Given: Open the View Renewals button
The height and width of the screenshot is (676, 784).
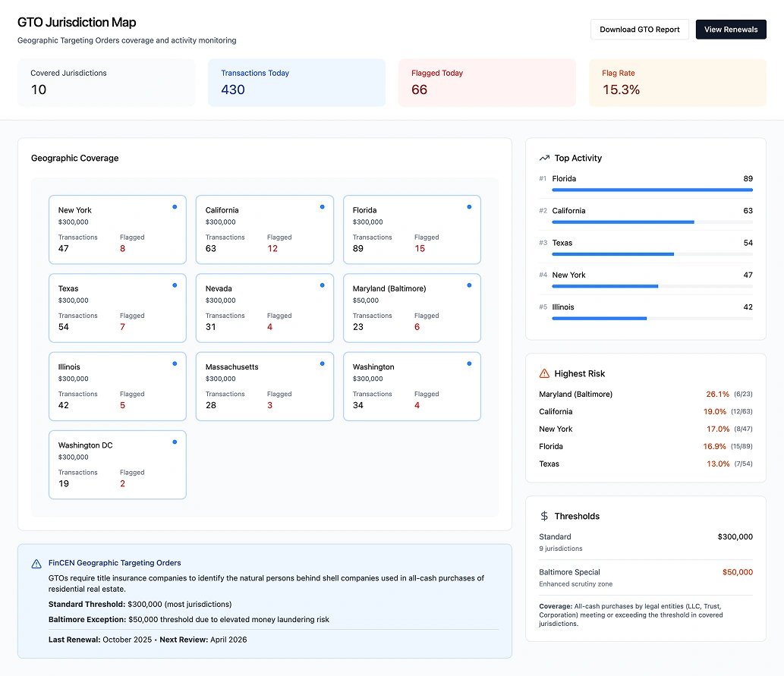Looking at the screenshot, I should (x=730, y=30).
